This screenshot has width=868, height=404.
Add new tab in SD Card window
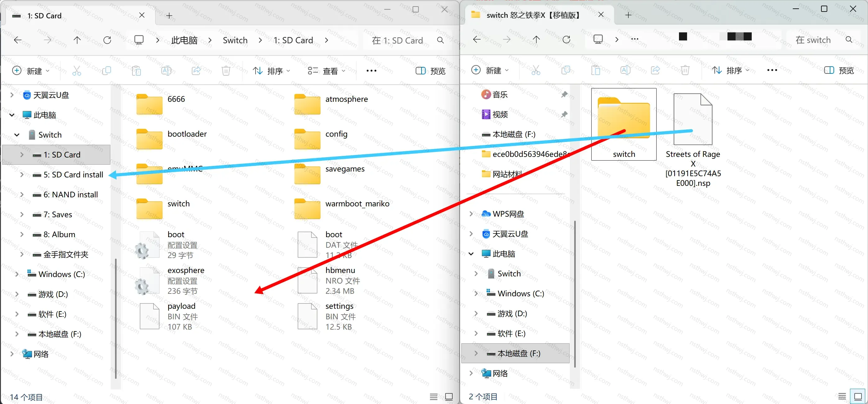coord(169,16)
